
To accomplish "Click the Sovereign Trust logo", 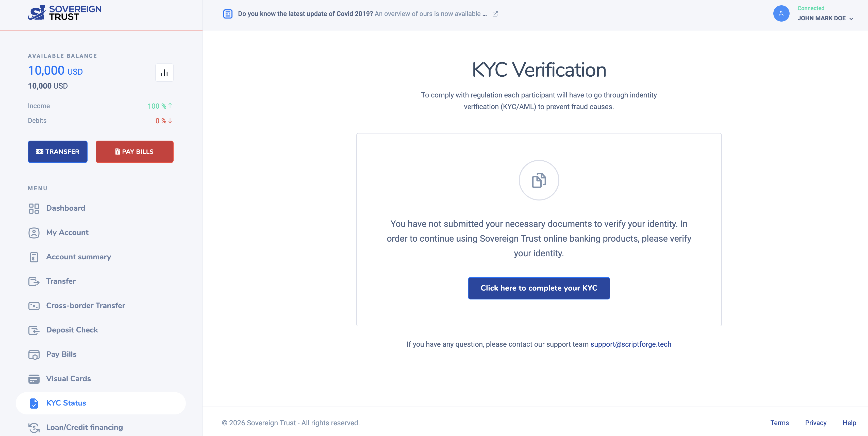I will click(64, 13).
